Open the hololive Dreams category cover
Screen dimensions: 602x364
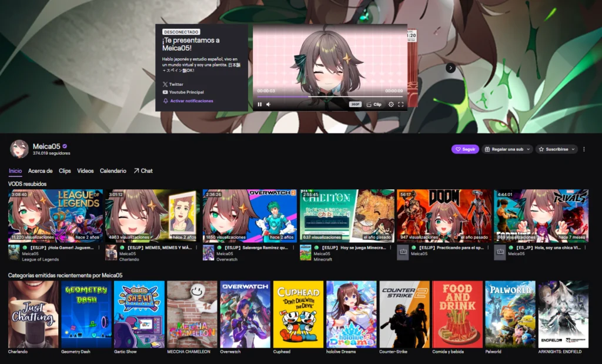click(352, 314)
